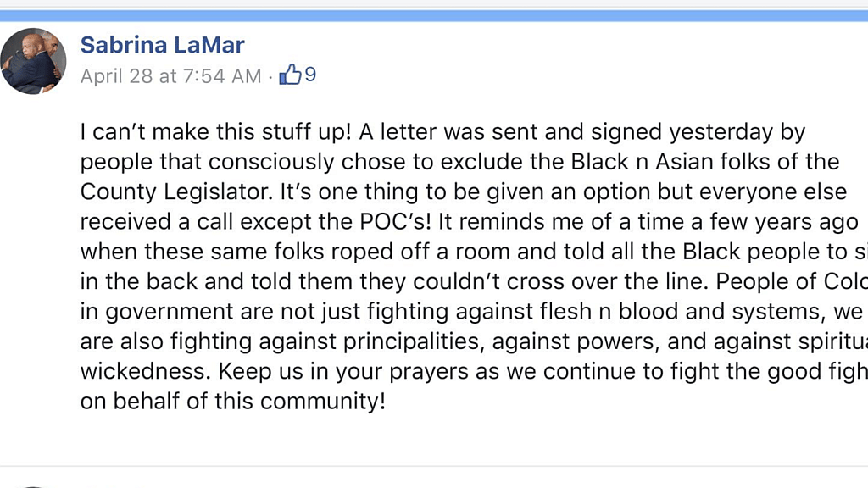The image size is (868, 488).
Task: Open the Sabrina LaMar name link
Action: pos(162,45)
